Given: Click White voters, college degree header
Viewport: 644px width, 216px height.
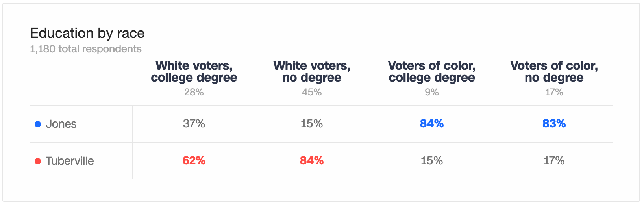Looking at the screenshot, I should click(194, 71).
